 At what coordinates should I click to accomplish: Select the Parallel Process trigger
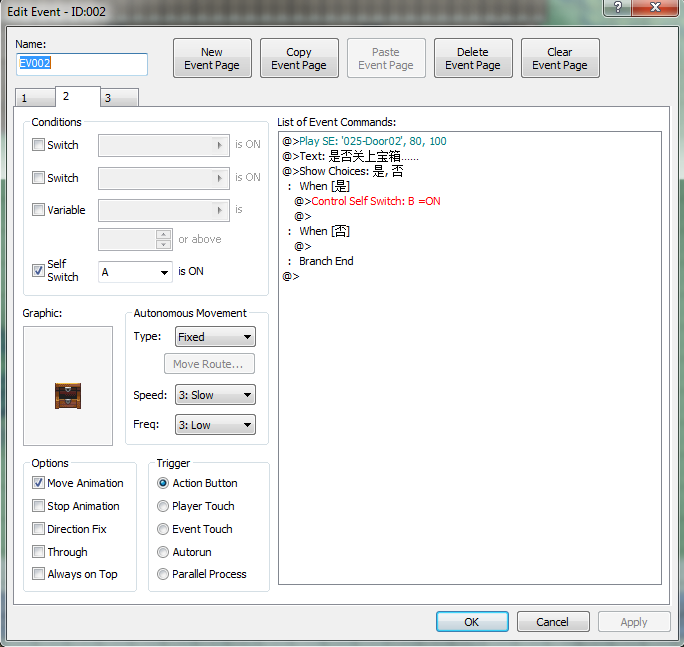pos(163,574)
